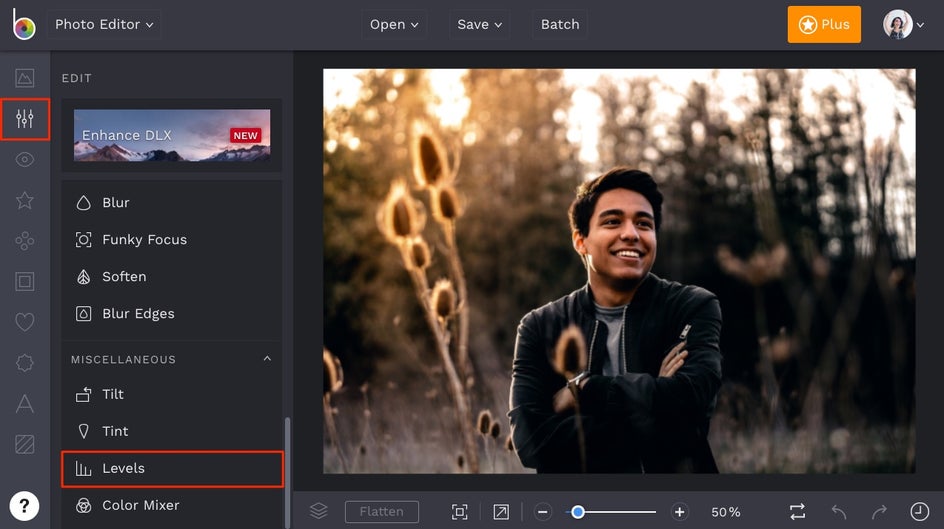This screenshot has width=944, height=529.
Task: Select the Touch Up eye icon
Action: [x=25, y=160]
